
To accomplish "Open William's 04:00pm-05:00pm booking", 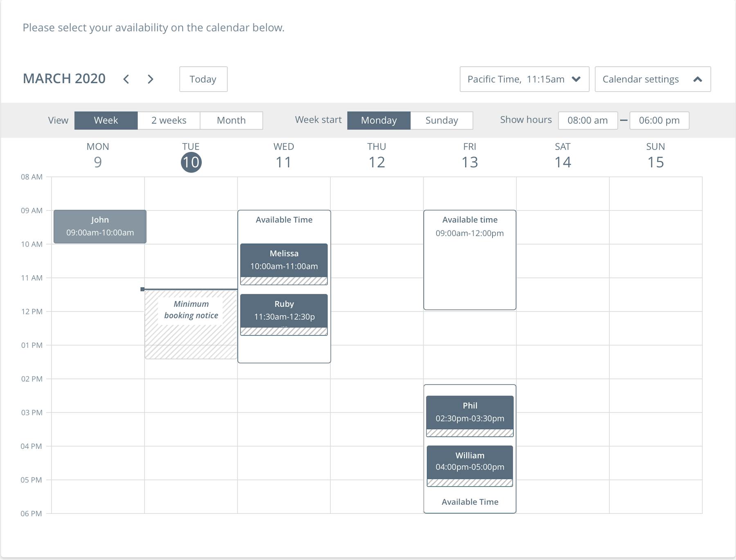I will (470, 462).
